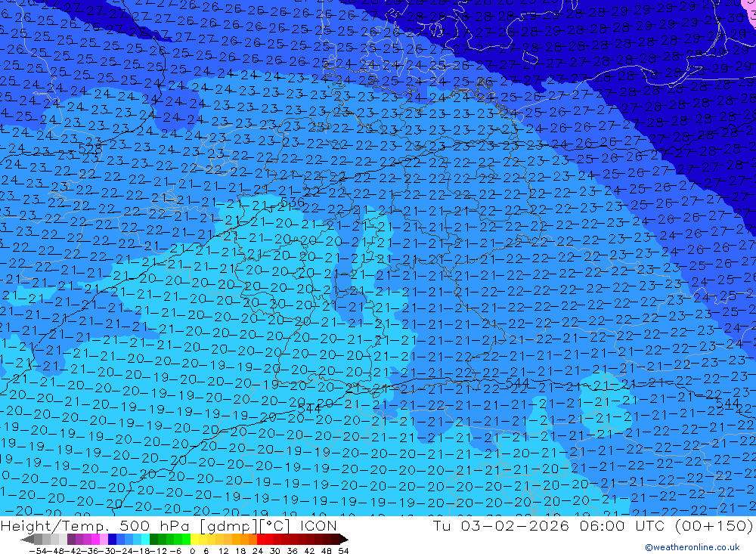Click the '[gdmp]' unit label

tap(228, 525)
